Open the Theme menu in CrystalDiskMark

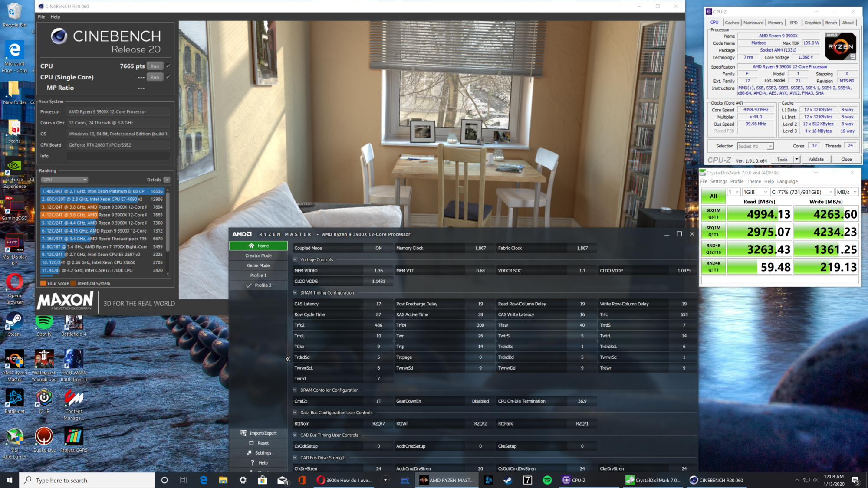[x=753, y=181]
